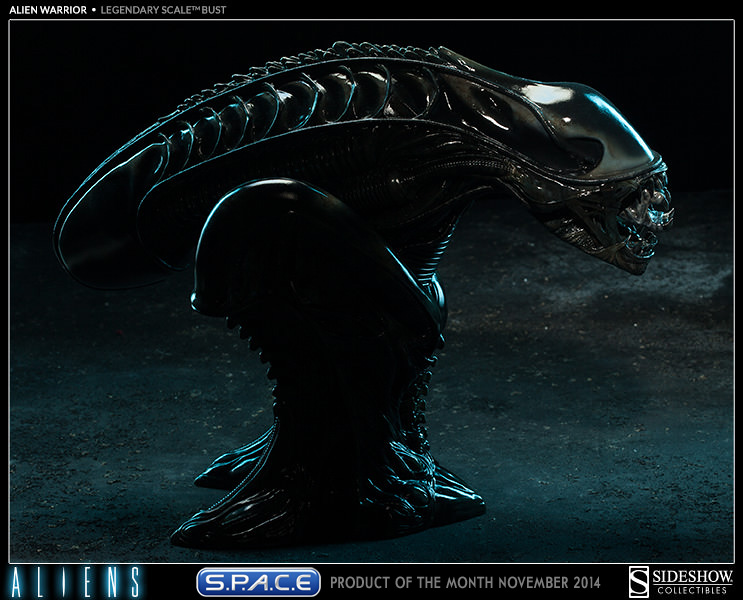Image resolution: width=743 pixels, height=600 pixels.
Task: Click the flared base of the bust
Action: point(340,510)
